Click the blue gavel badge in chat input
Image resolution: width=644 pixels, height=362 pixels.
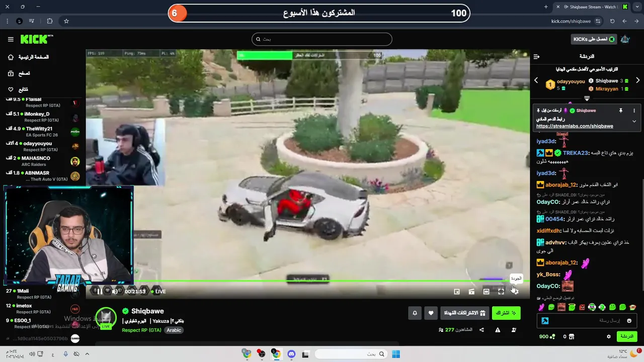click(x=545, y=321)
